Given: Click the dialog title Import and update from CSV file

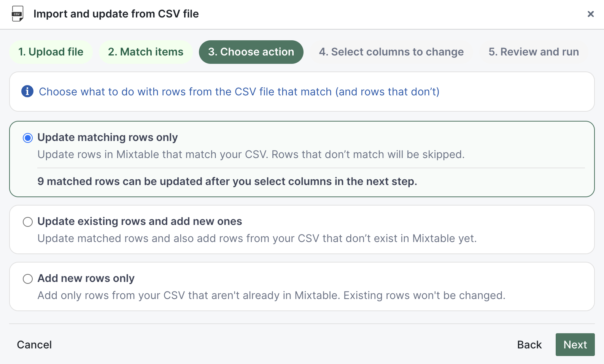Looking at the screenshot, I should 116,14.
